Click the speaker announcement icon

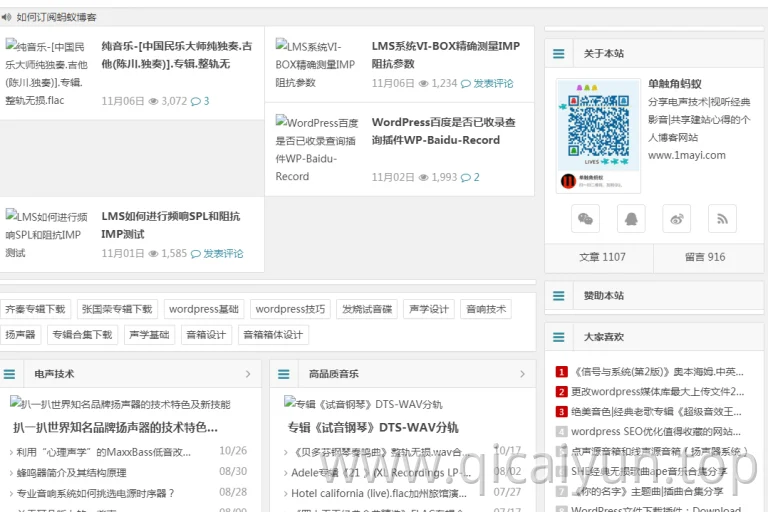[x=6, y=17]
